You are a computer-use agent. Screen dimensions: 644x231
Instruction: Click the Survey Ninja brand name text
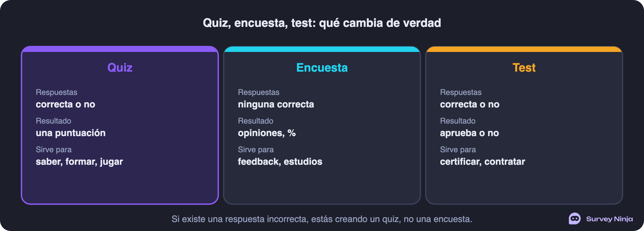[609, 219]
